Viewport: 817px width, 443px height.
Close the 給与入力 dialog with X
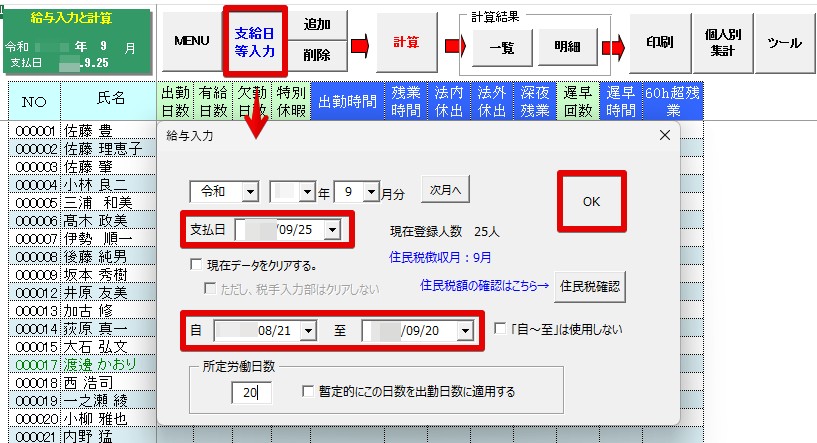[665, 134]
